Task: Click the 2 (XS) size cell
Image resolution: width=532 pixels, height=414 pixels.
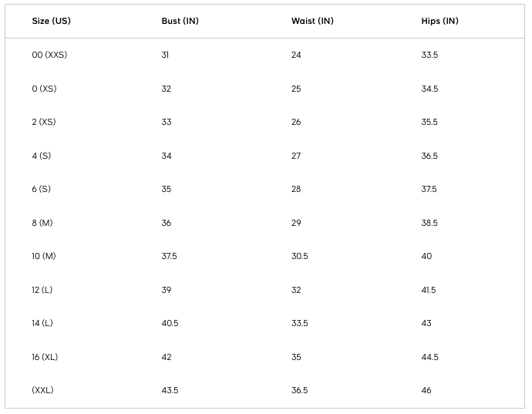Action: click(44, 122)
